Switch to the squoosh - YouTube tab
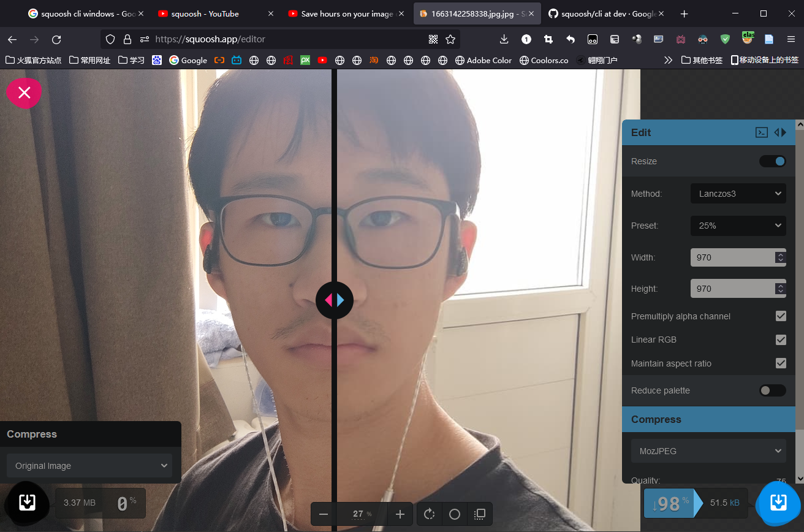The image size is (804, 532). click(213, 13)
